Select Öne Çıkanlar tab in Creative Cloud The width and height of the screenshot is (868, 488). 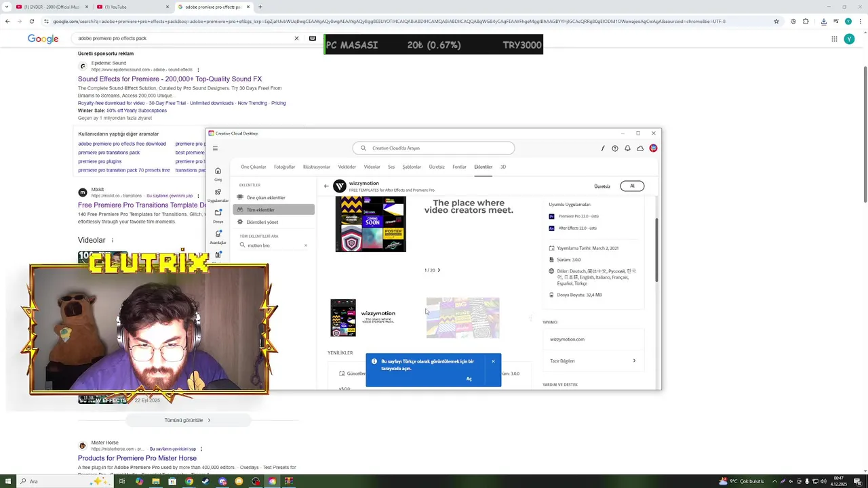(x=254, y=167)
